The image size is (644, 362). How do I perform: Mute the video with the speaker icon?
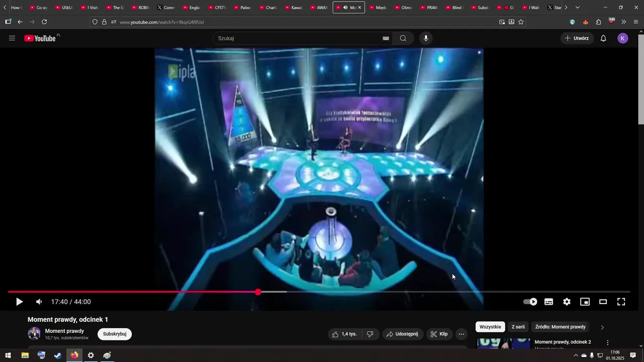[x=39, y=302]
